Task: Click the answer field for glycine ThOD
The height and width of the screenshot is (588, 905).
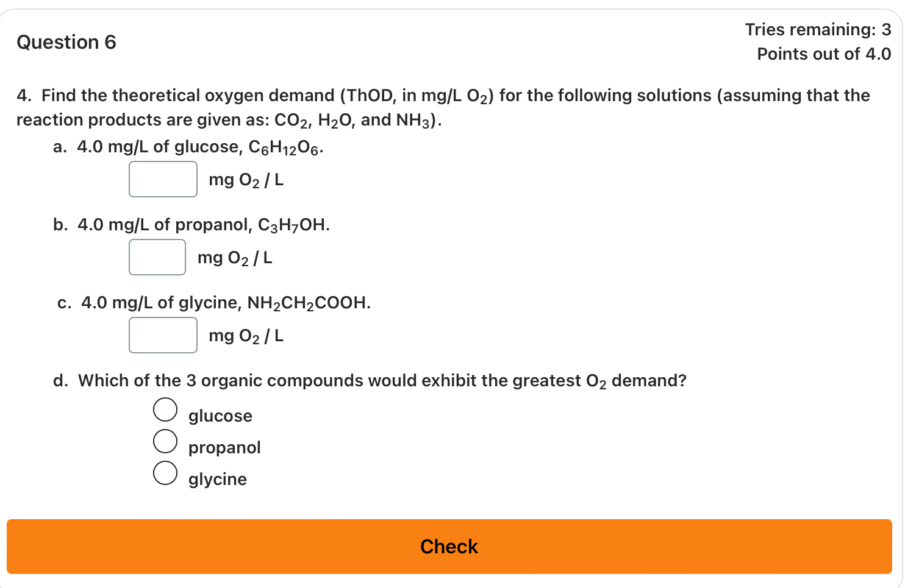Action: click(x=163, y=335)
